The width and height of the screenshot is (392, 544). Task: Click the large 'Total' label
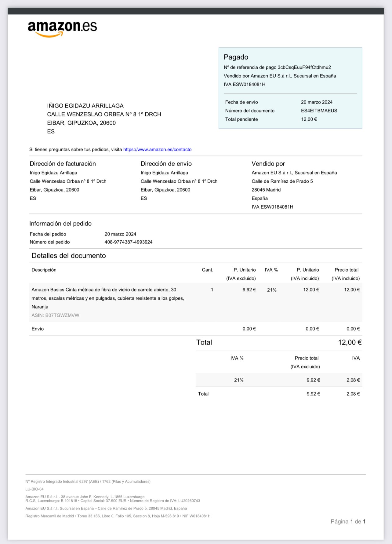coord(204,342)
